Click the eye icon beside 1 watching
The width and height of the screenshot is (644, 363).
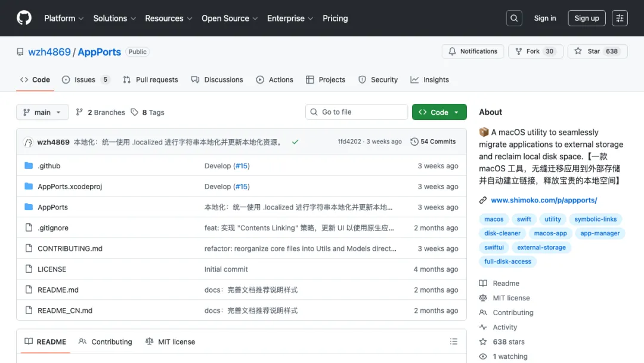click(x=483, y=356)
